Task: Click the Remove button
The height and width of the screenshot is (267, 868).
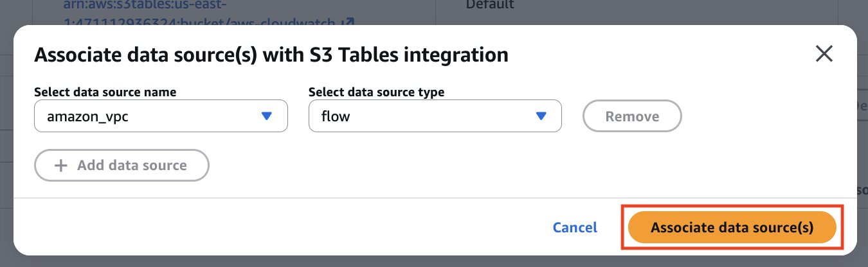Action: [x=631, y=116]
